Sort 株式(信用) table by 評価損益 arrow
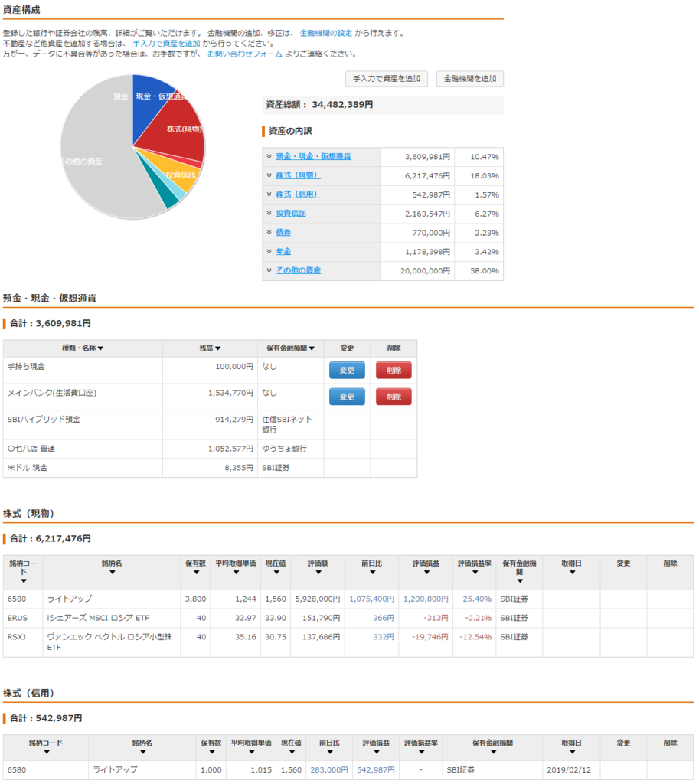This screenshot has height=784, width=699. (376, 752)
